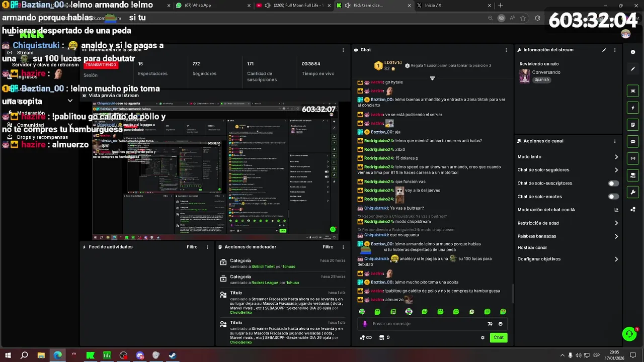Open the emoji picker in chat input
The height and width of the screenshot is (362, 644).
click(x=500, y=324)
